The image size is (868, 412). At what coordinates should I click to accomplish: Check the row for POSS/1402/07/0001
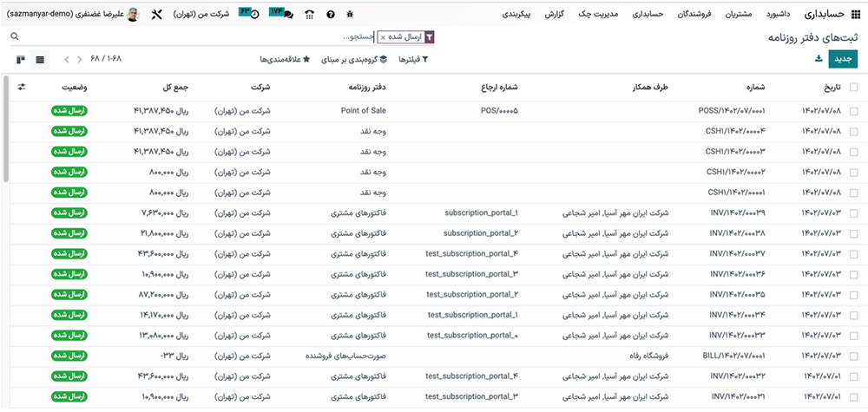pos(854,111)
